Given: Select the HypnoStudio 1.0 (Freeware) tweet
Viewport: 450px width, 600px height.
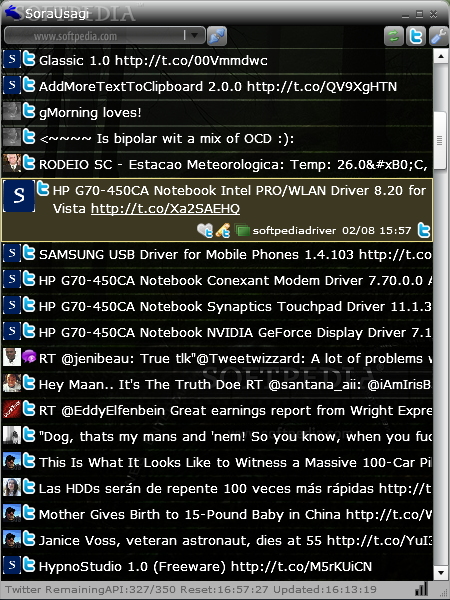Looking at the screenshot, I should (x=217, y=567).
